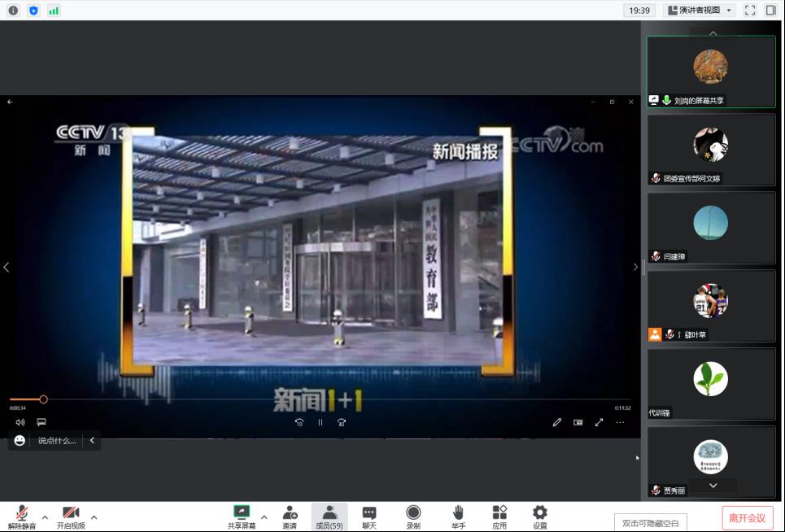Seek using the video progress bar handle
This screenshot has width=785, height=532.
tap(44, 399)
